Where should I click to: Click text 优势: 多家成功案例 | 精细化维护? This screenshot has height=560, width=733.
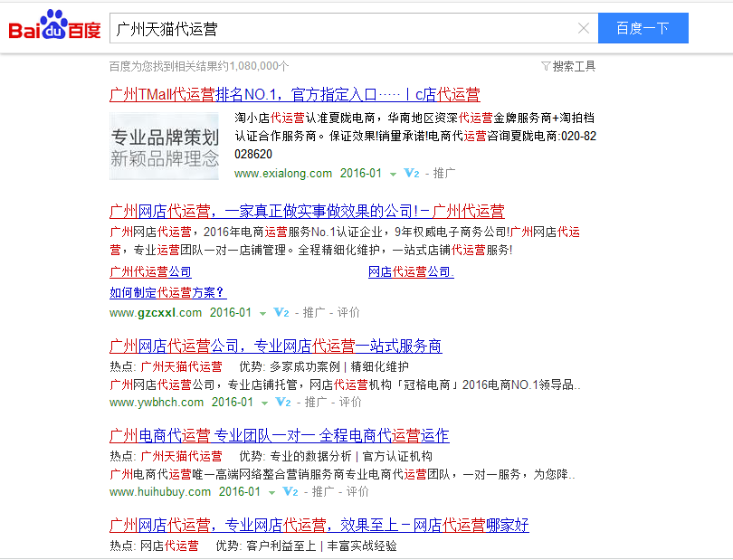point(324,367)
